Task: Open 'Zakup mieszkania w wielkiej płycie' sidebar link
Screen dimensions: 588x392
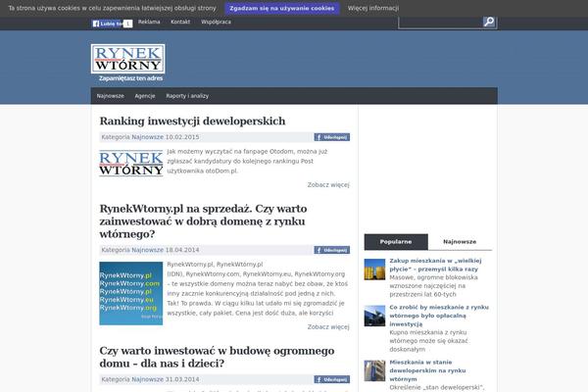Action: [x=435, y=265]
